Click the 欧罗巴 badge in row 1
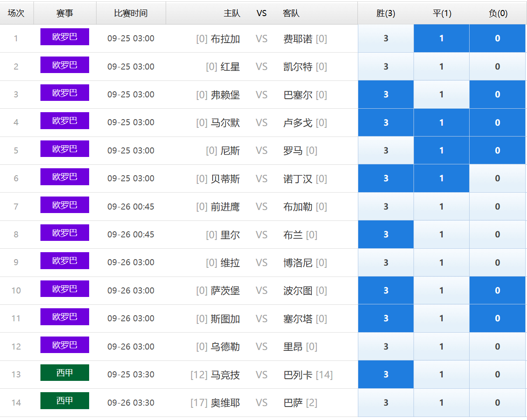This screenshot has width=527, height=420. (65, 37)
